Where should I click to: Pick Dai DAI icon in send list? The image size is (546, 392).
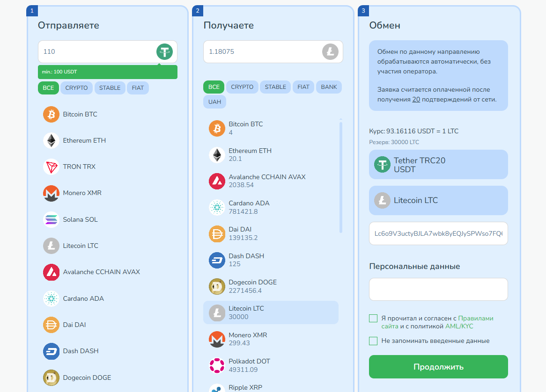[51, 325]
